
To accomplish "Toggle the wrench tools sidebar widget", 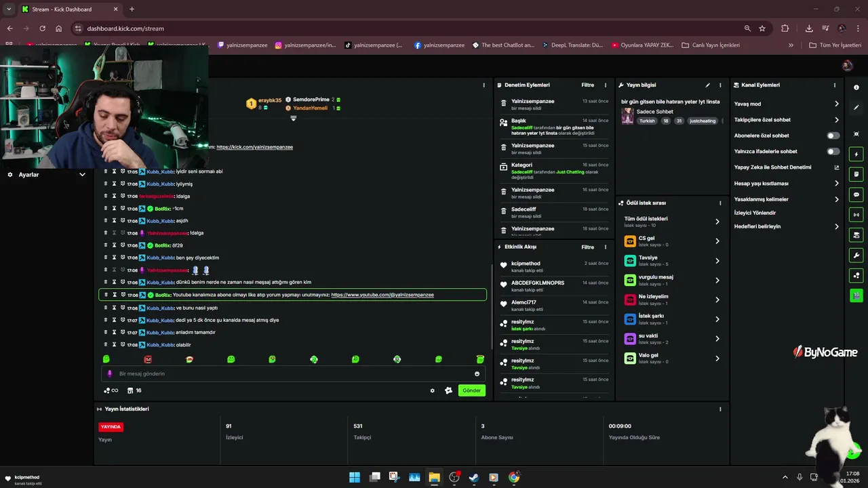I will [x=856, y=256].
